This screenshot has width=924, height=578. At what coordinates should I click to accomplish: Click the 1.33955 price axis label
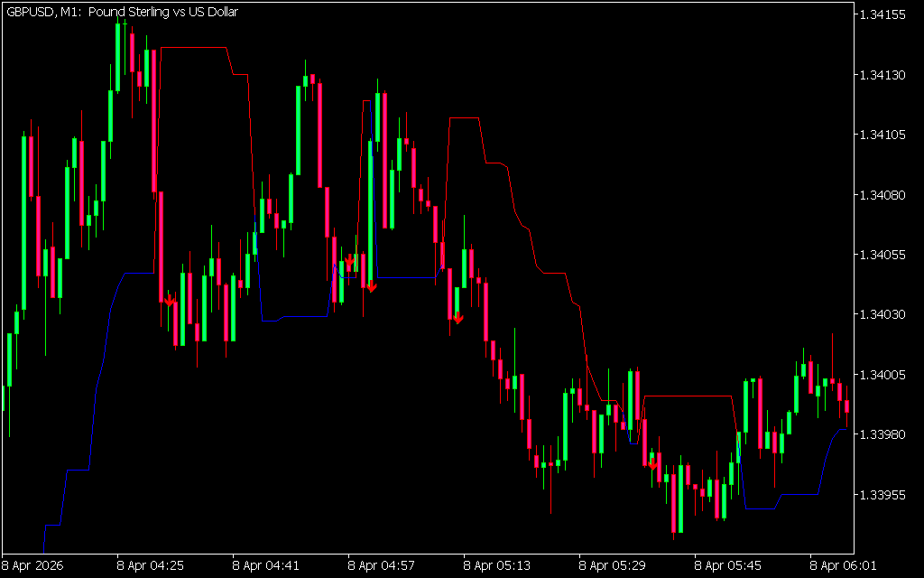pyautogui.click(x=884, y=495)
